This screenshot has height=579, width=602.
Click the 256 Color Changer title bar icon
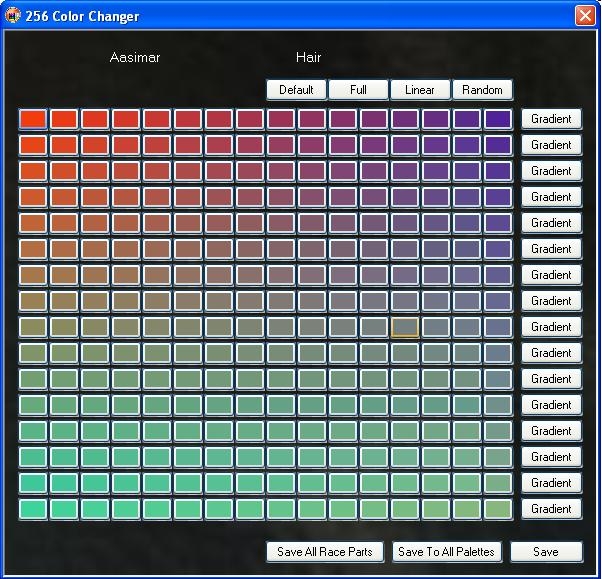13,16
